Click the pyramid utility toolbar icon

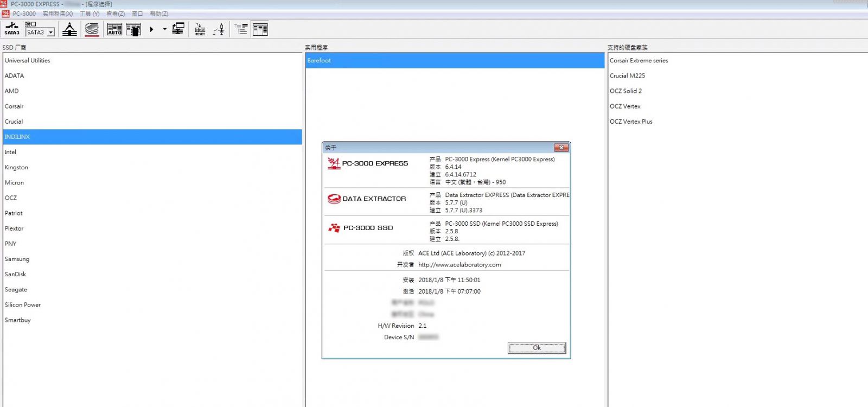[x=69, y=29]
